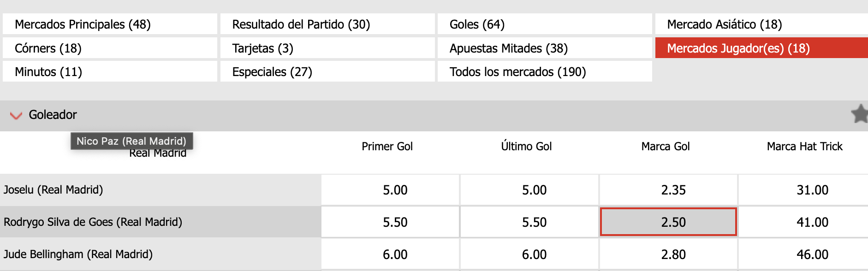
Task: Show Todos los mercados (190)
Action: pyautogui.click(x=545, y=72)
